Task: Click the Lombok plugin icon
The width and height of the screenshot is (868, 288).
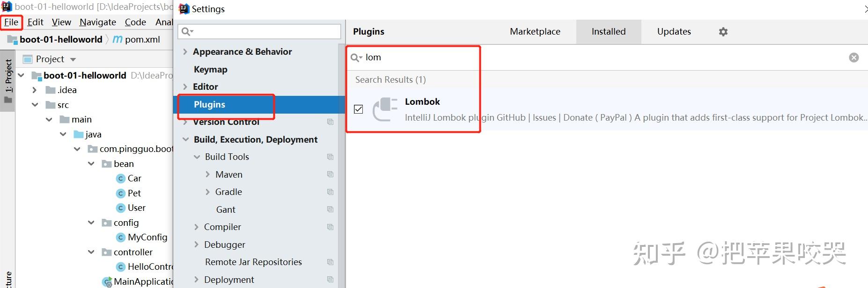Action: [x=384, y=109]
